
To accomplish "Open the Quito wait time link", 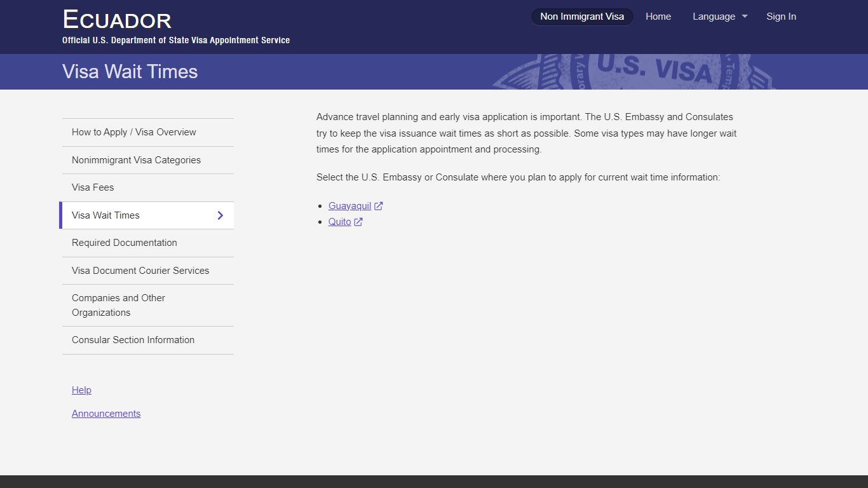I will pyautogui.click(x=339, y=222).
